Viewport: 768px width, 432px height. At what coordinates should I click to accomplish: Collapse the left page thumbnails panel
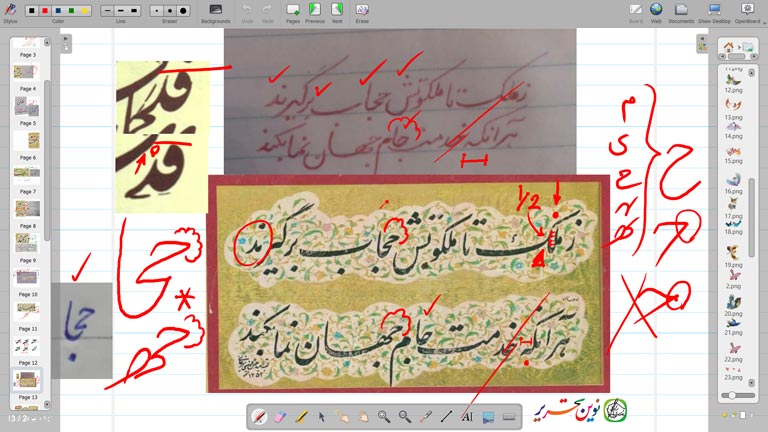click(x=65, y=39)
